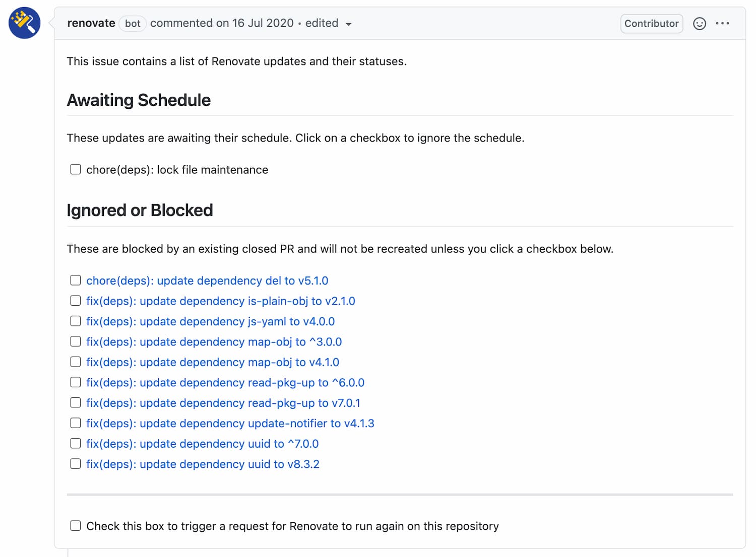Screen dimensions: 756x557
Task: Open the renovate author profile link
Action: (91, 23)
